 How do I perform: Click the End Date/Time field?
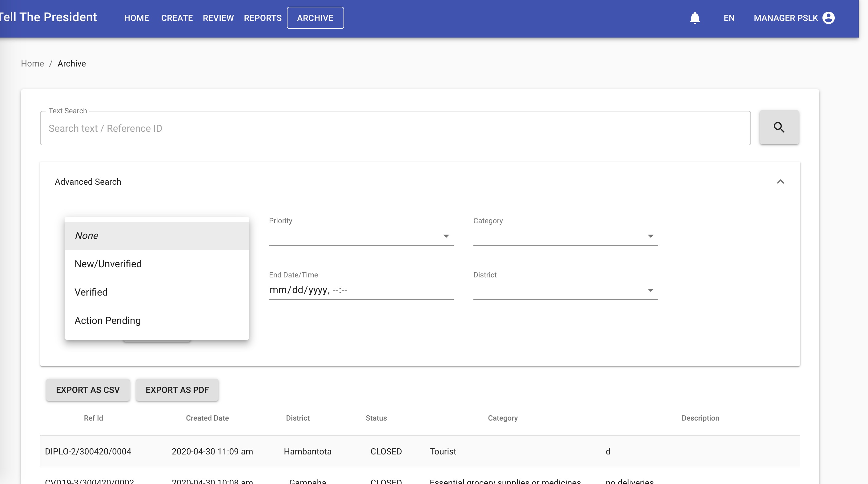click(360, 290)
